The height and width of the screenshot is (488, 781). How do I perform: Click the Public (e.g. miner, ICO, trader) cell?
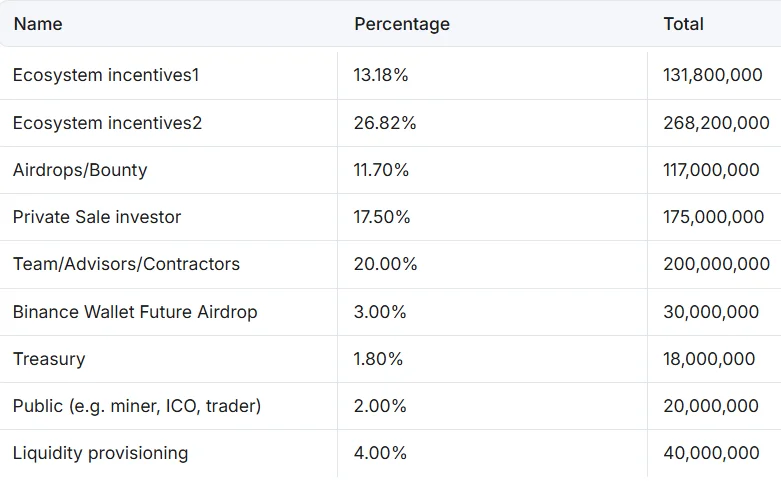tap(137, 406)
